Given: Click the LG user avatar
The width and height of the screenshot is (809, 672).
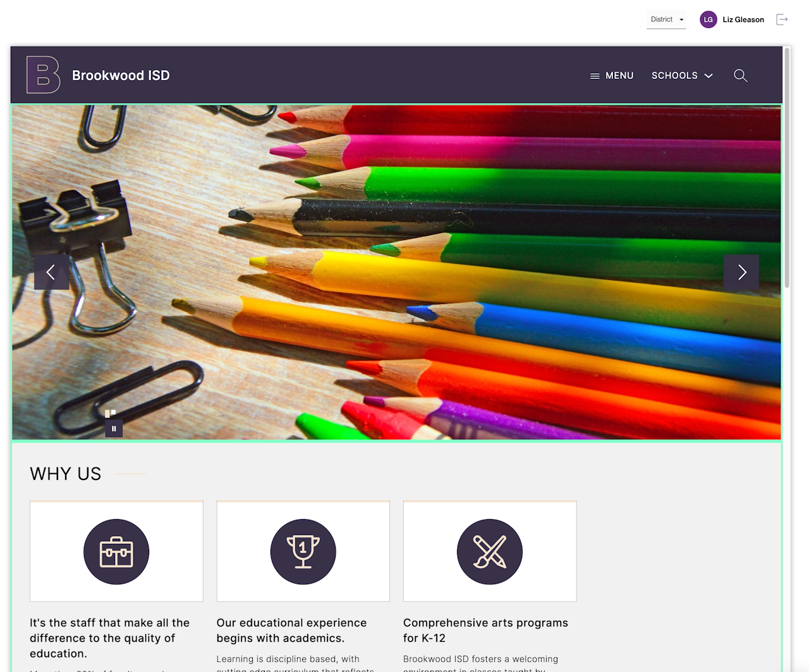Looking at the screenshot, I should 709,20.
